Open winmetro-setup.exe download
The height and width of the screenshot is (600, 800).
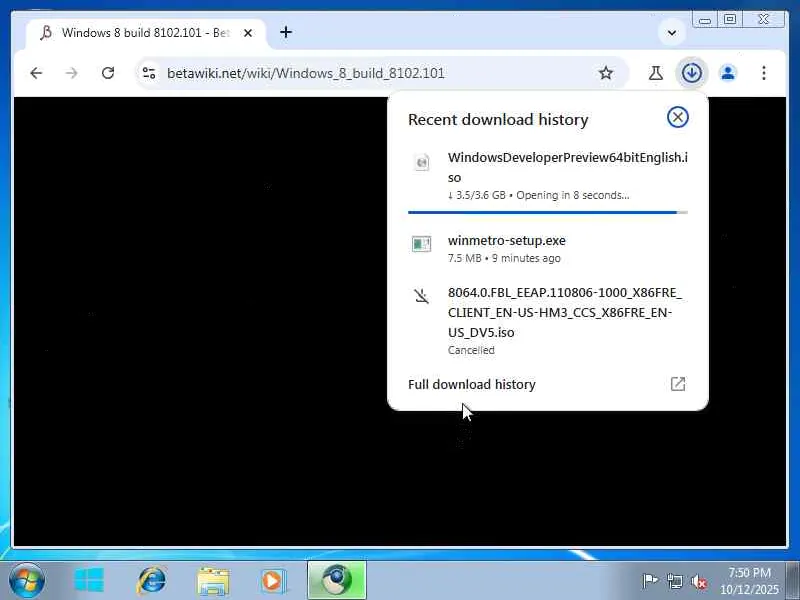click(548, 248)
